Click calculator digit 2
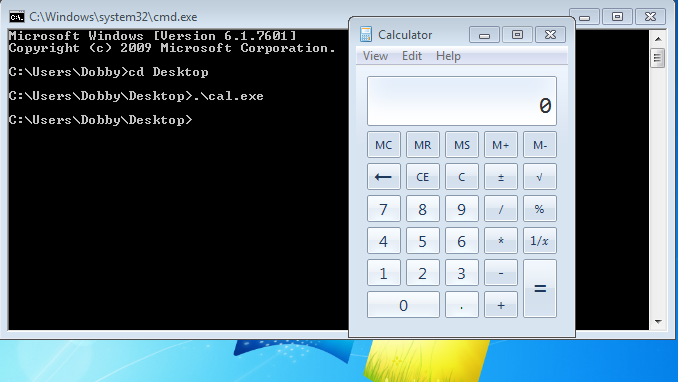The height and width of the screenshot is (382, 678). pyautogui.click(x=422, y=273)
